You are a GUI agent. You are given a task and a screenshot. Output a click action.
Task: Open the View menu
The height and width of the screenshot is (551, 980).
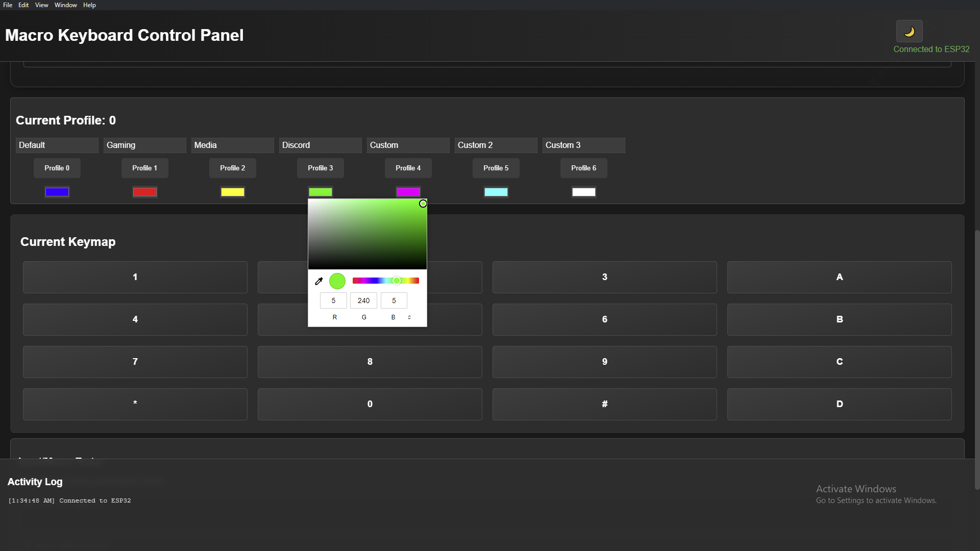[41, 5]
